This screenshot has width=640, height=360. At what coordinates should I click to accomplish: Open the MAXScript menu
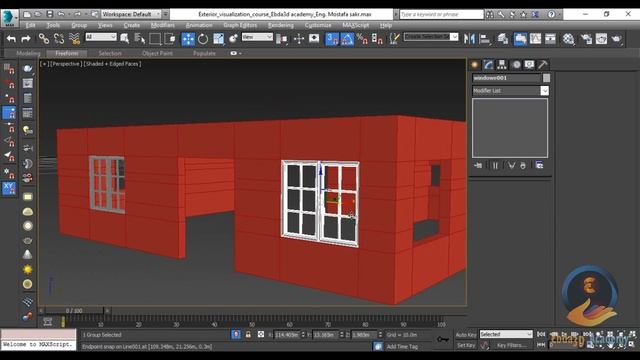(356, 25)
